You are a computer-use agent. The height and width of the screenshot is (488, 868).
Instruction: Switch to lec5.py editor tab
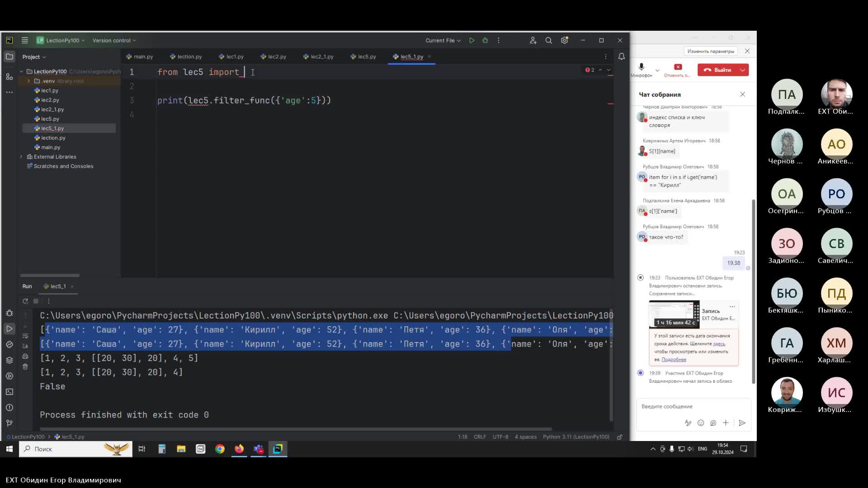(x=363, y=56)
